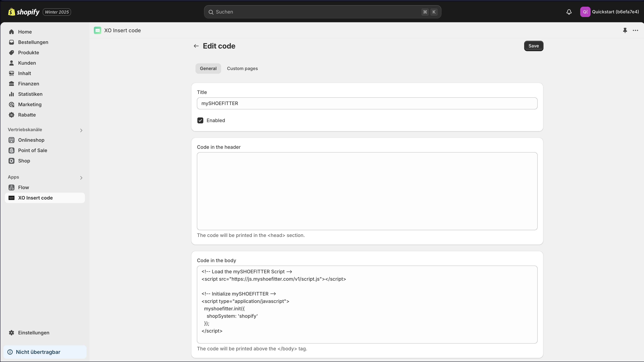Click the search magnifier icon
The height and width of the screenshot is (362, 644).
211,12
